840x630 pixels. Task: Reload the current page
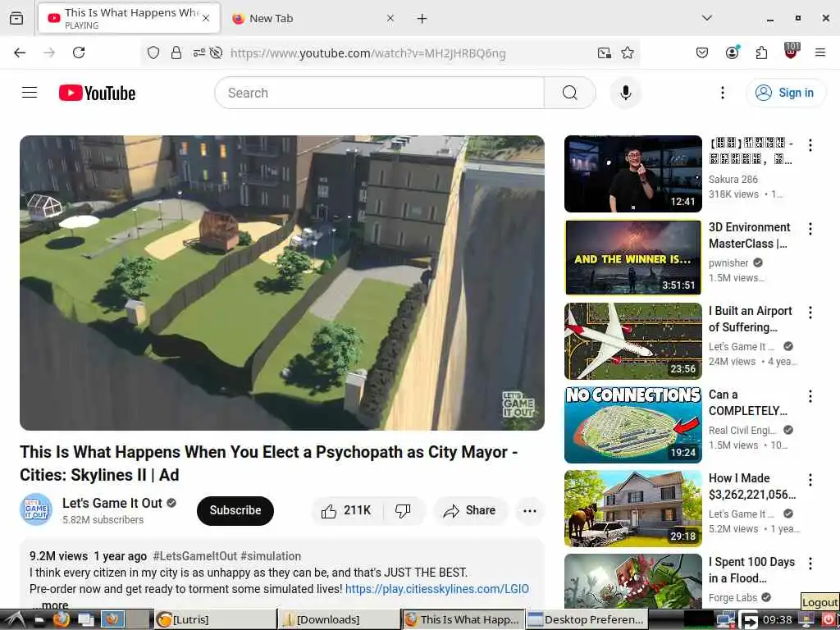79,52
